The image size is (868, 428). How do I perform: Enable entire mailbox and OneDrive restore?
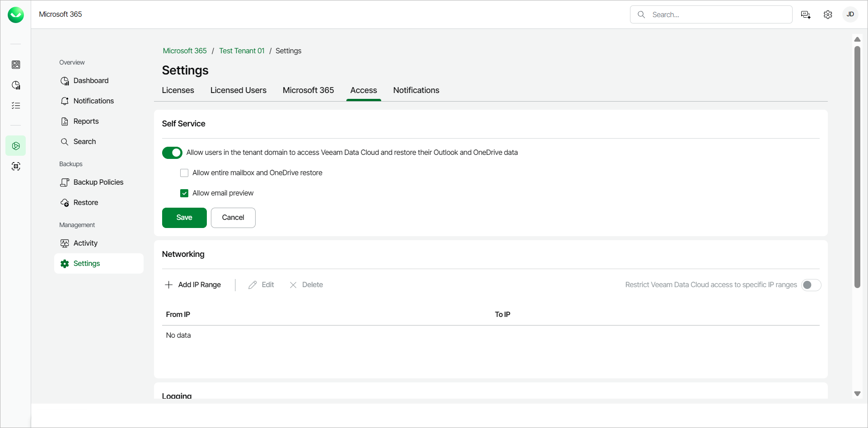(184, 172)
